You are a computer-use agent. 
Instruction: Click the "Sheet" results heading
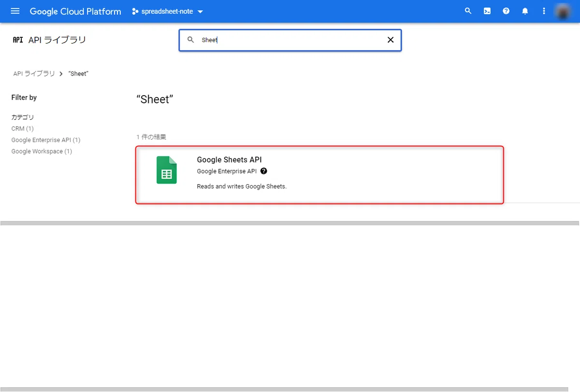155,100
